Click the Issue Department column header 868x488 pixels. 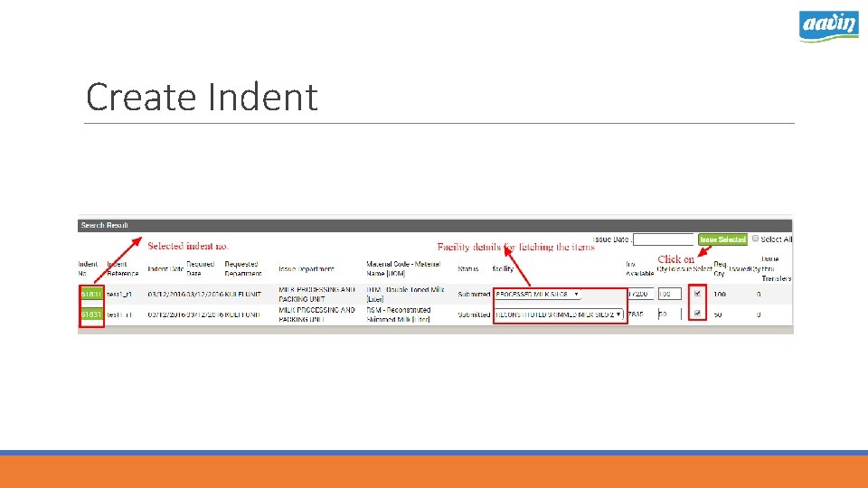click(x=307, y=269)
